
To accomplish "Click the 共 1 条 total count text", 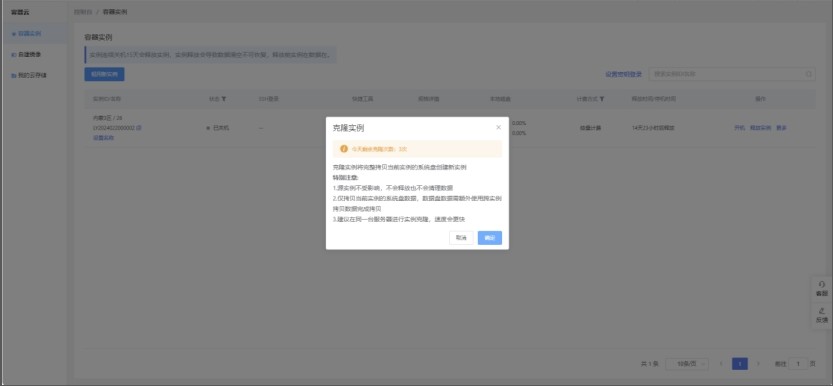I will pos(650,364).
